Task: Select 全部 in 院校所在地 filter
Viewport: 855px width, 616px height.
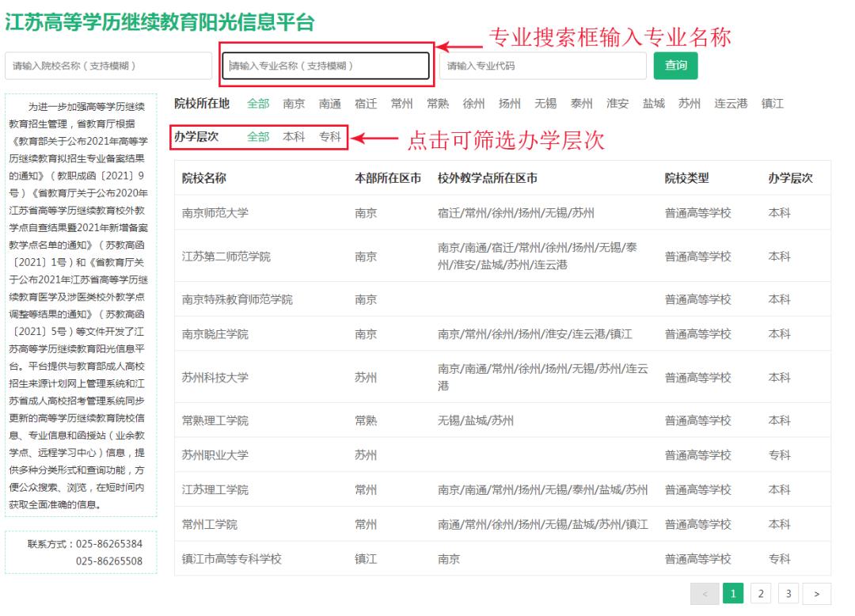Action: coord(258,104)
